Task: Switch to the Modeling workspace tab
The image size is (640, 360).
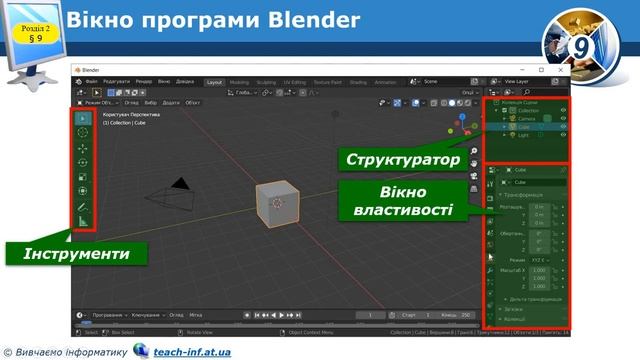Action: pos(239,82)
